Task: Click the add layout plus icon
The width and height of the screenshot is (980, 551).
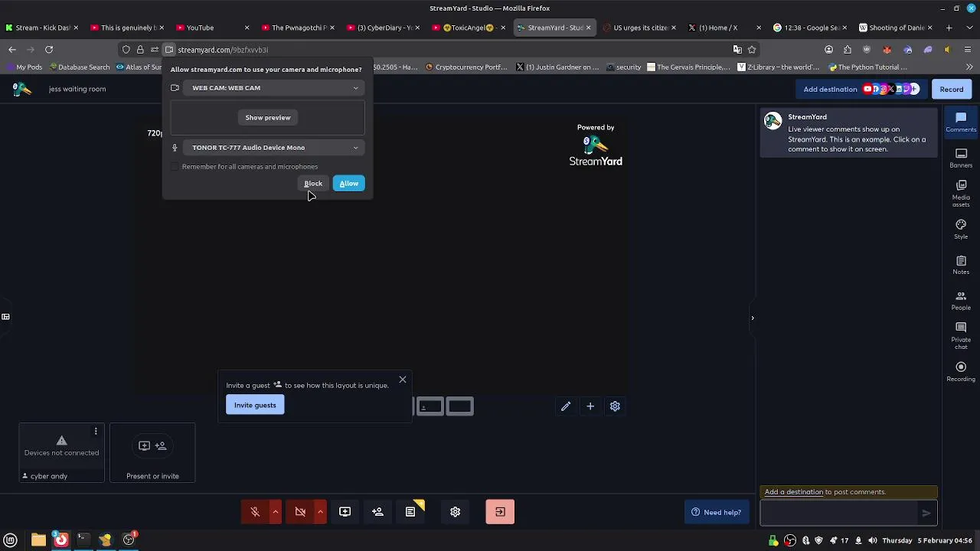Action: (x=590, y=406)
